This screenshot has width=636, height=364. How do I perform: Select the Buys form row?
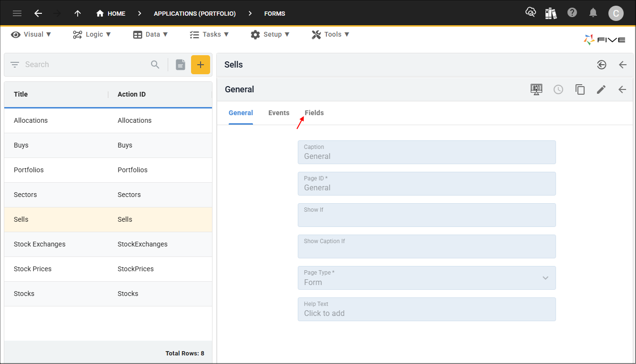coord(108,145)
